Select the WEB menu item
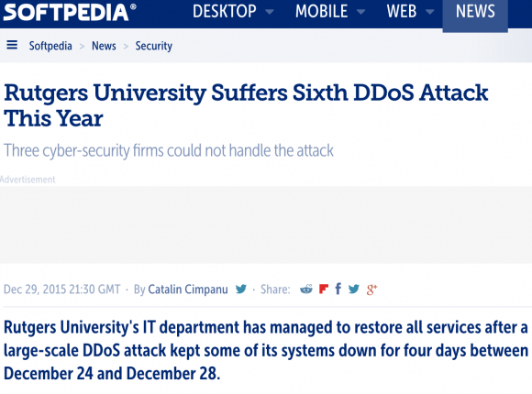532x394 pixels. [402, 12]
